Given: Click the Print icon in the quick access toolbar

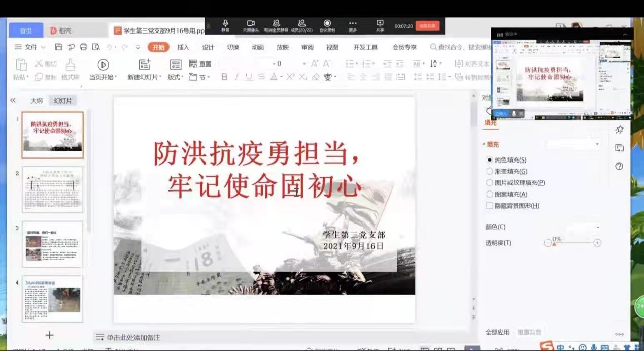Looking at the screenshot, I should [x=84, y=47].
